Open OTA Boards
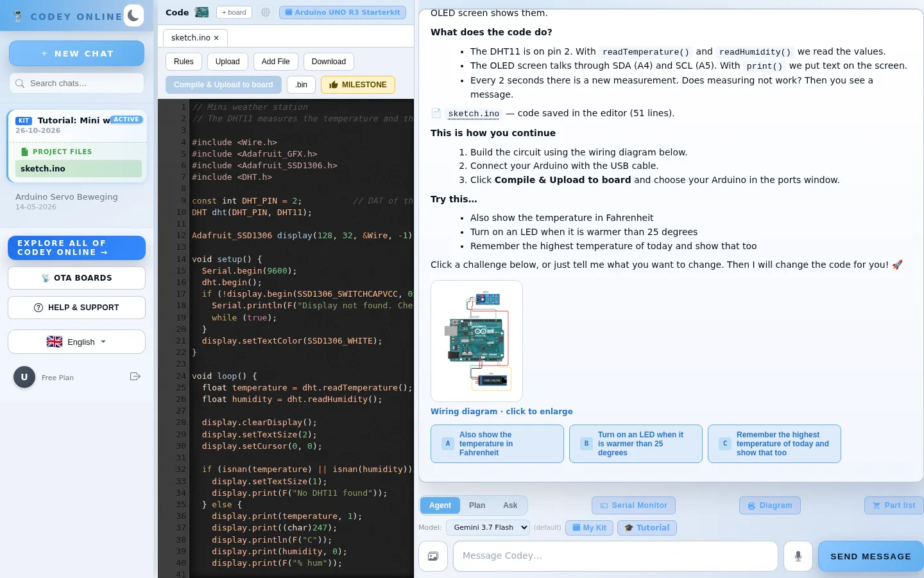The width and height of the screenshot is (924, 578). (x=76, y=278)
